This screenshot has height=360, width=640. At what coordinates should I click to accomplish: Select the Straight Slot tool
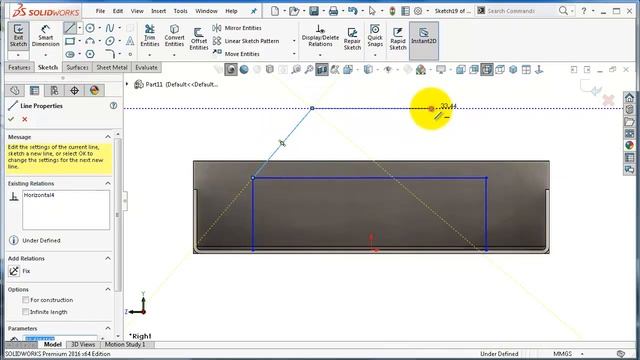(70, 54)
